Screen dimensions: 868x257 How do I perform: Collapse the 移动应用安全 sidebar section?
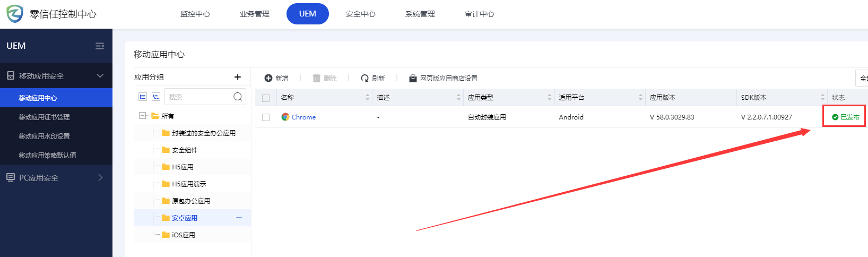(100, 76)
